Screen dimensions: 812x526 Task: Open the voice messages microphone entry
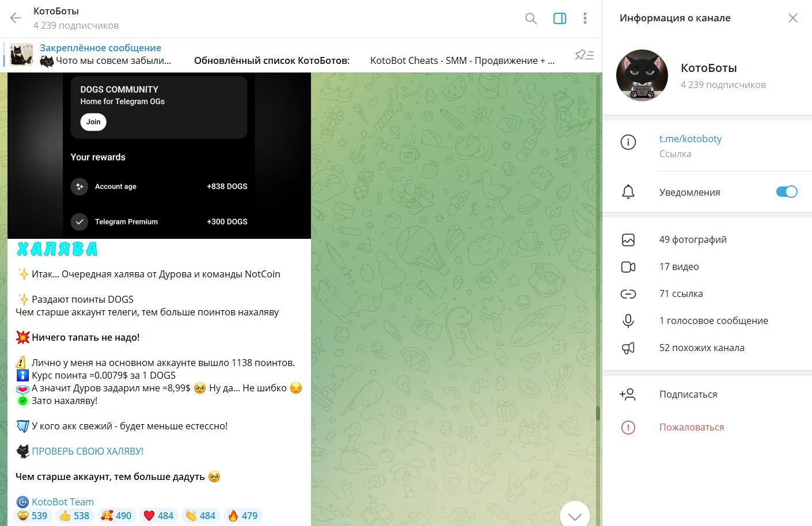713,321
